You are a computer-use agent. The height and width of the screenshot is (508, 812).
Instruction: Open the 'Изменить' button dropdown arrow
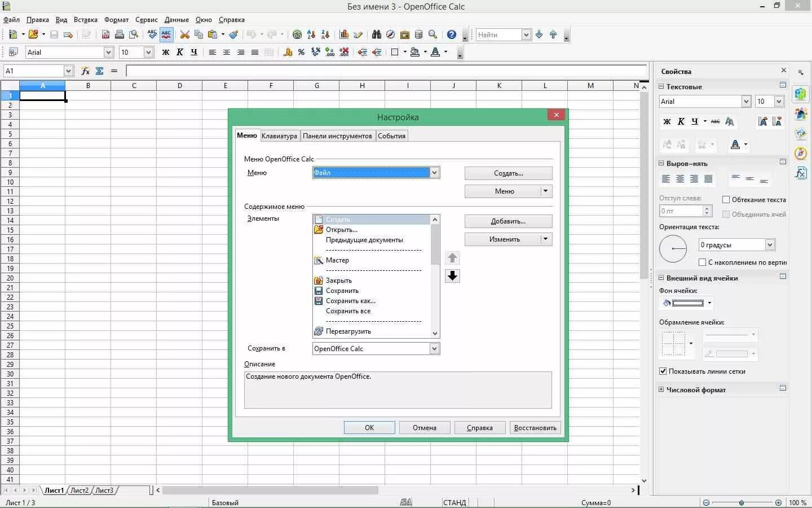coord(545,239)
